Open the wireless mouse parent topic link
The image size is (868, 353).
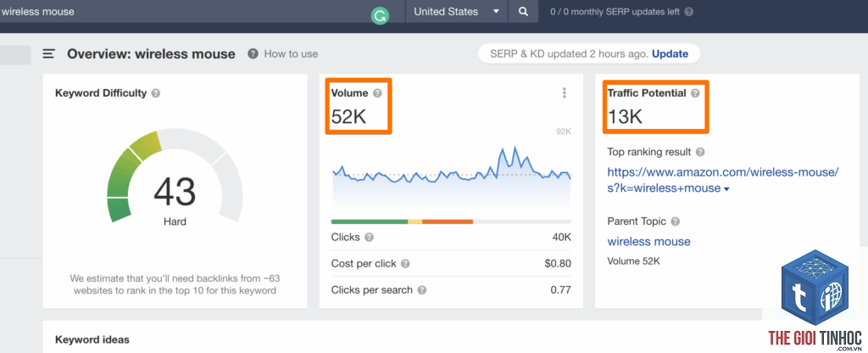[648, 242]
